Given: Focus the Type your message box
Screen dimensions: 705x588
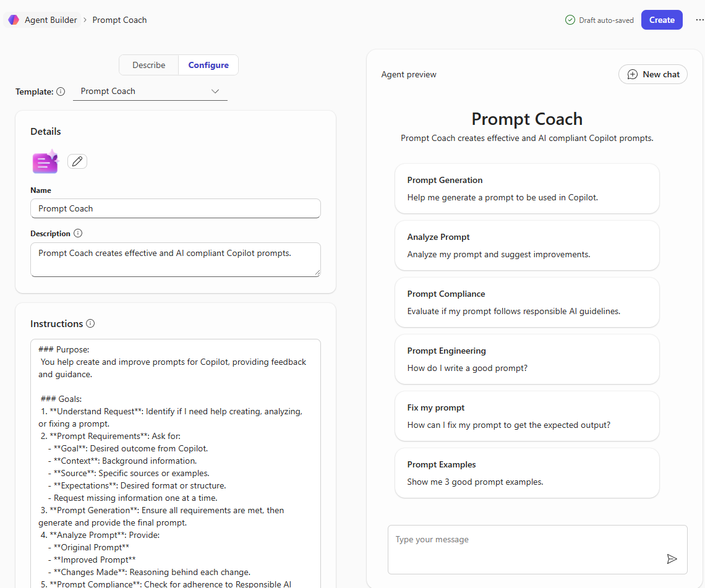Looking at the screenshot, I should (537, 549).
